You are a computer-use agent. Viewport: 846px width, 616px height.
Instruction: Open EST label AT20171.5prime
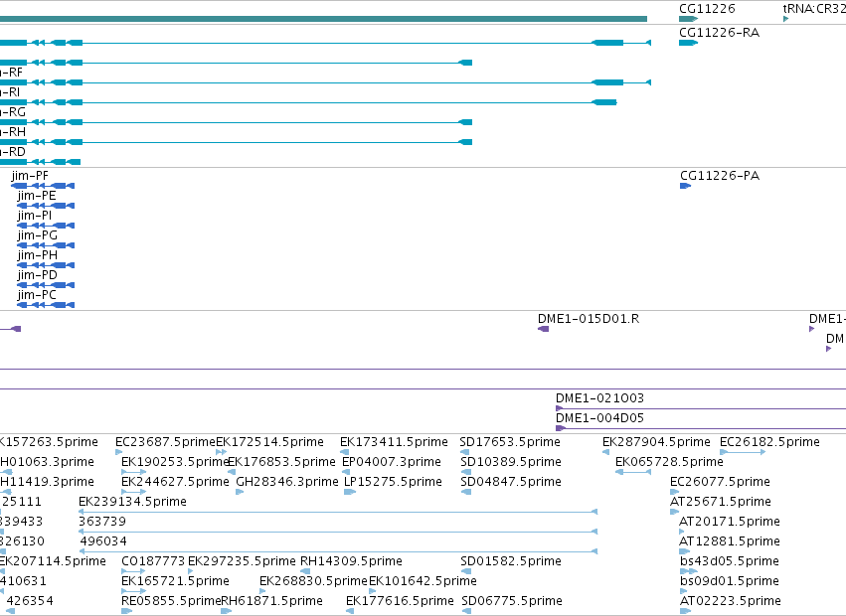[x=730, y=522]
